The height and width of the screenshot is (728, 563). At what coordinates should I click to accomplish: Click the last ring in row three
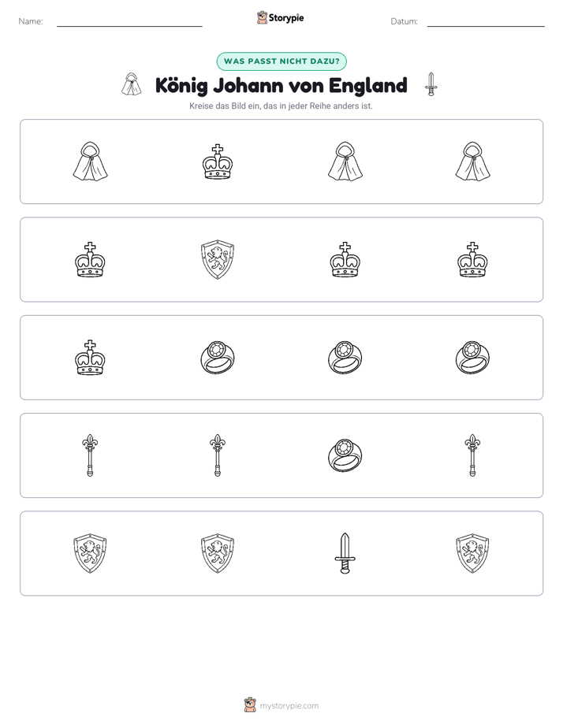click(x=472, y=358)
